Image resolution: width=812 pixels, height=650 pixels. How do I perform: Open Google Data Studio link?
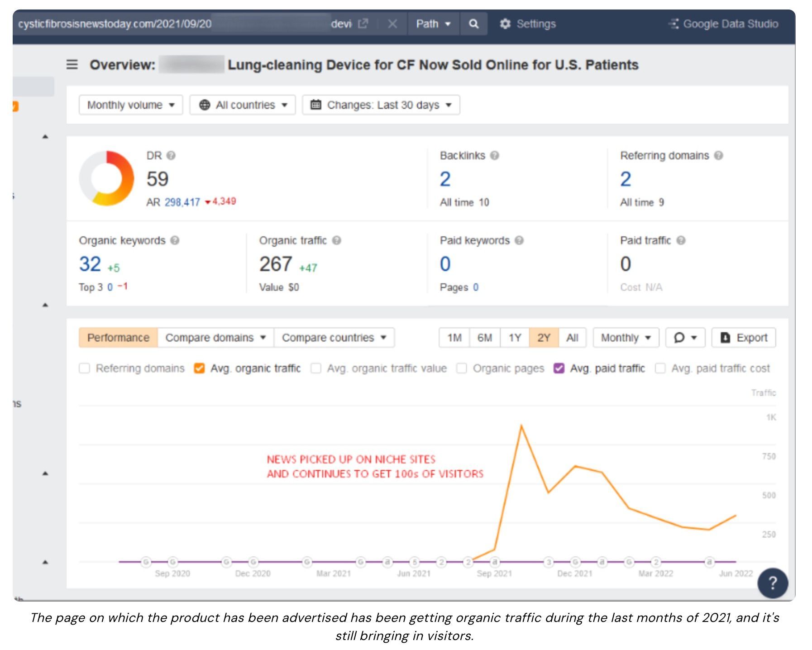tap(723, 24)
